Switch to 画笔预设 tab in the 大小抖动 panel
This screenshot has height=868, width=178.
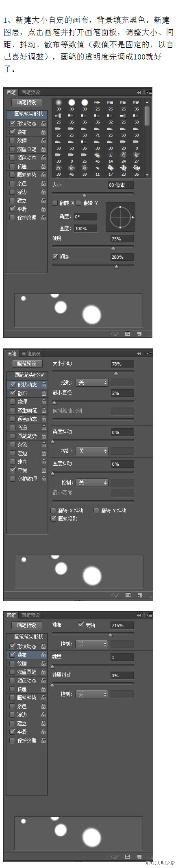31,353
